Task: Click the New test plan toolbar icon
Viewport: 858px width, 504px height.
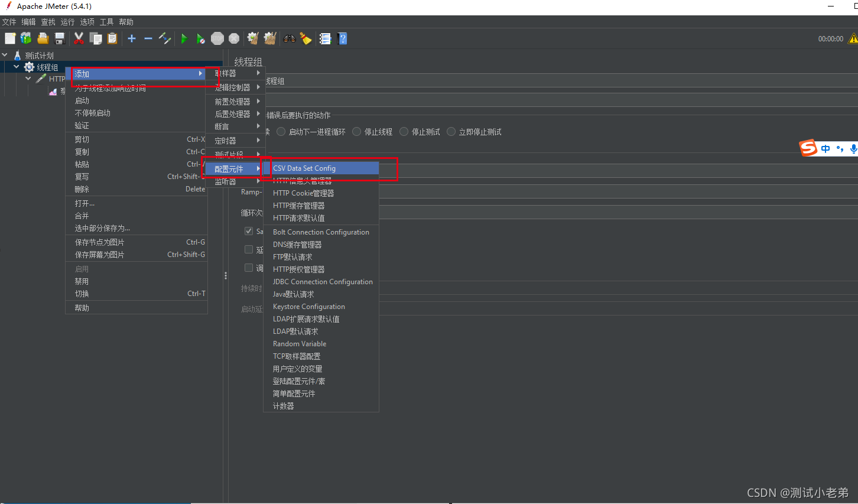Action: [10, 38]
